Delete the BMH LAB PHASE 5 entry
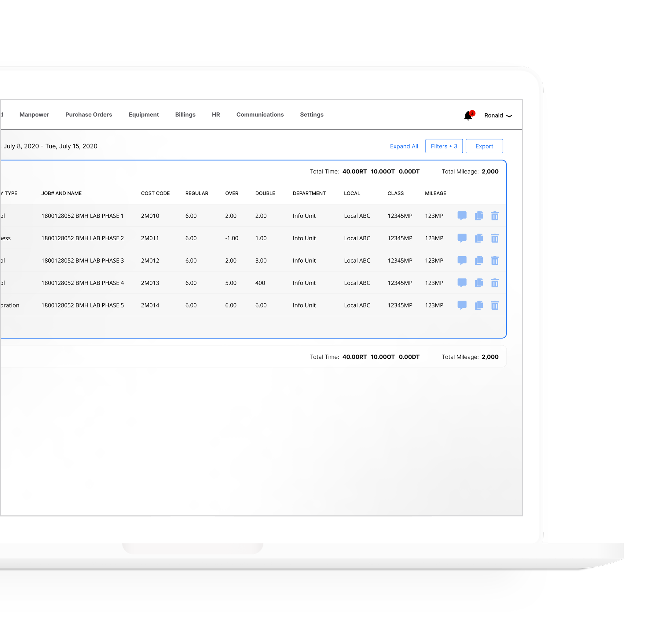The height and width of the screenshot is (644, 645). (x=495, y=305)
